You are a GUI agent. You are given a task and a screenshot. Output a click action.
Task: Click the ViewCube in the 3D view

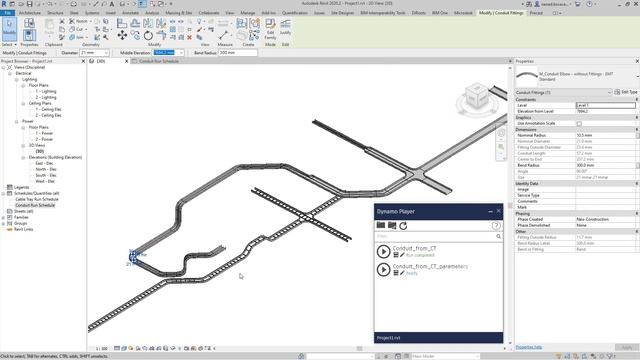tap(476, 96)
